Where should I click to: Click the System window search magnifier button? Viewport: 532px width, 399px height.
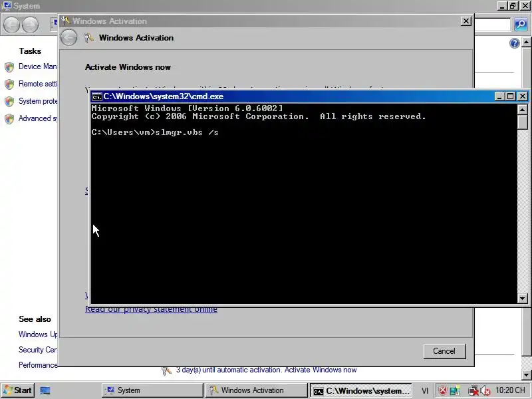(521, 25)
